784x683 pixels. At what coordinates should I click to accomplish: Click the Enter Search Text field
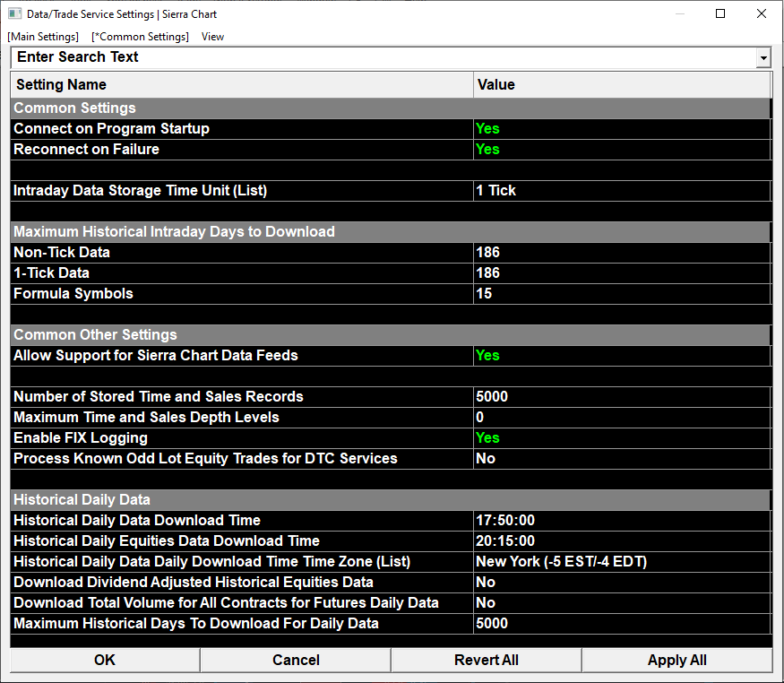383,57
